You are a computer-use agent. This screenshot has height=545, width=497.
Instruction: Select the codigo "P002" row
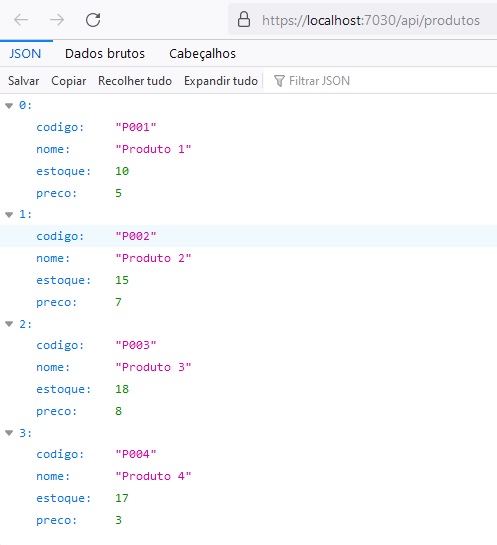coord(248,236)
